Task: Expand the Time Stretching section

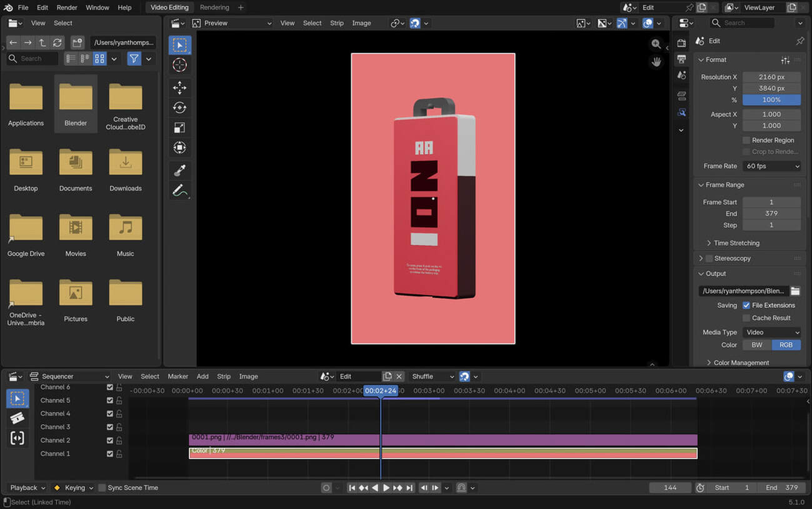Action: coord(736,243)
